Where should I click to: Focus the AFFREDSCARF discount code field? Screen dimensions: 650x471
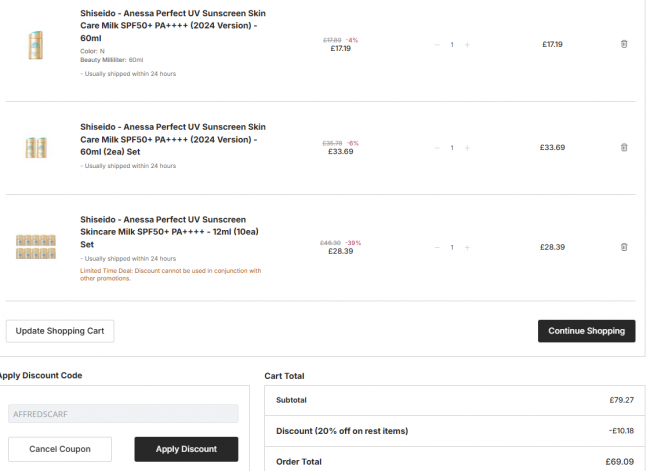123,414
